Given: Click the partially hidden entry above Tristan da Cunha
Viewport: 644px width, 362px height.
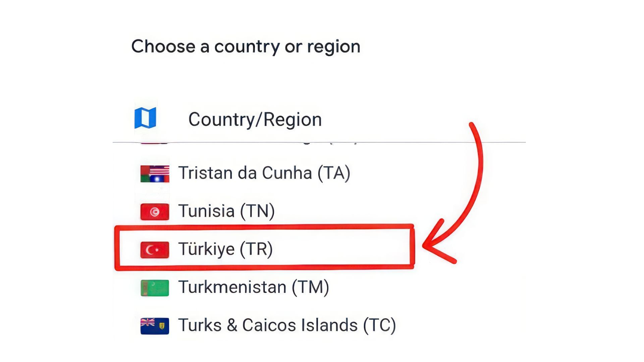Looking at the screenshot, I should click(248, 143).
